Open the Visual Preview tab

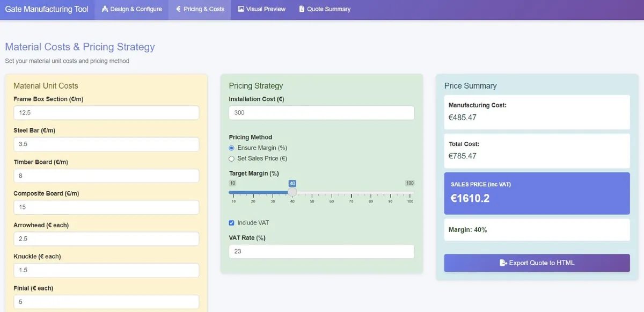261,9
